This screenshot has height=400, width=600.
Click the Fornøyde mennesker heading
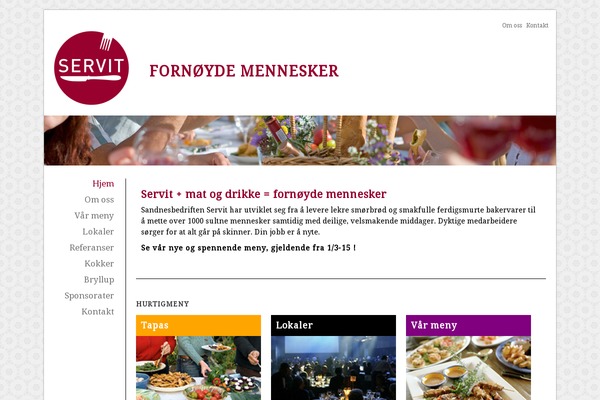pos(244,71)
